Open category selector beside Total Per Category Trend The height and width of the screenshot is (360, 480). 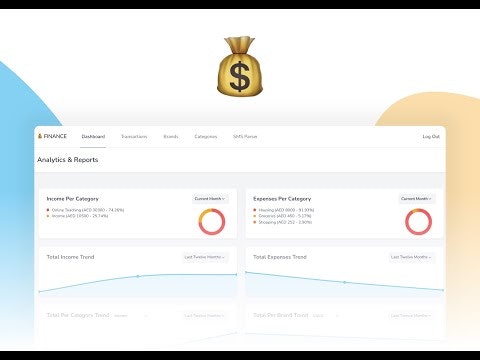(x=131, y=315)
